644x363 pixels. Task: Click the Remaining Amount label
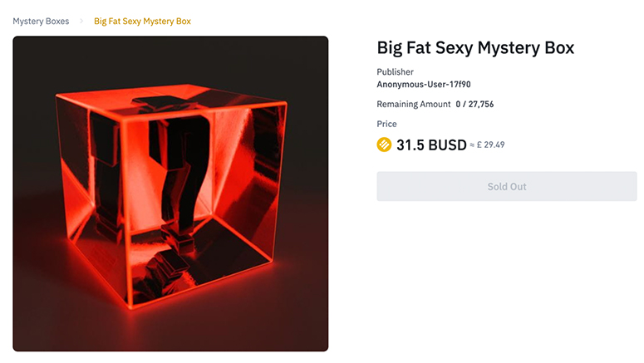(x=412, y=104)
